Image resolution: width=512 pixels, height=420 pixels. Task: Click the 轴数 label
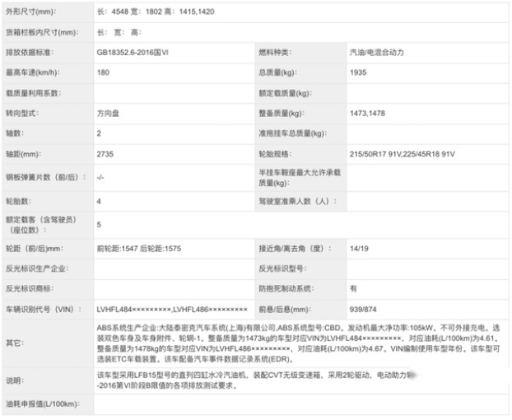pos(15,133)
